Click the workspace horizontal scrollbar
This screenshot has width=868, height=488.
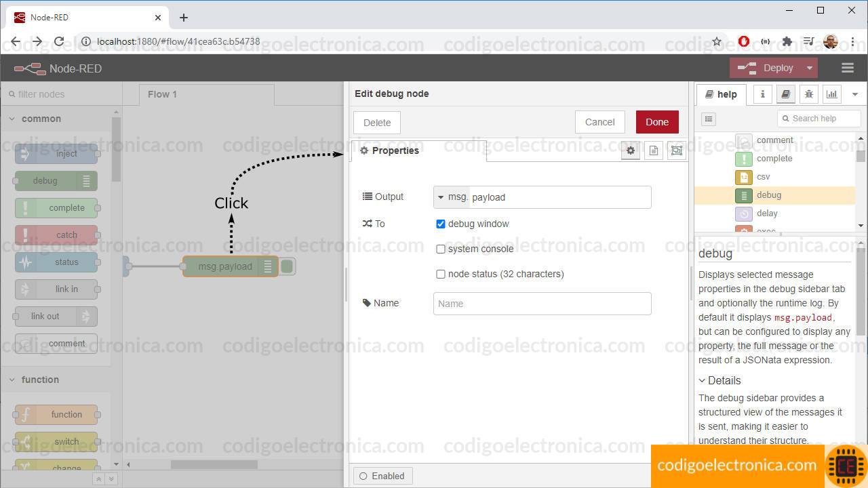(214, 465)
